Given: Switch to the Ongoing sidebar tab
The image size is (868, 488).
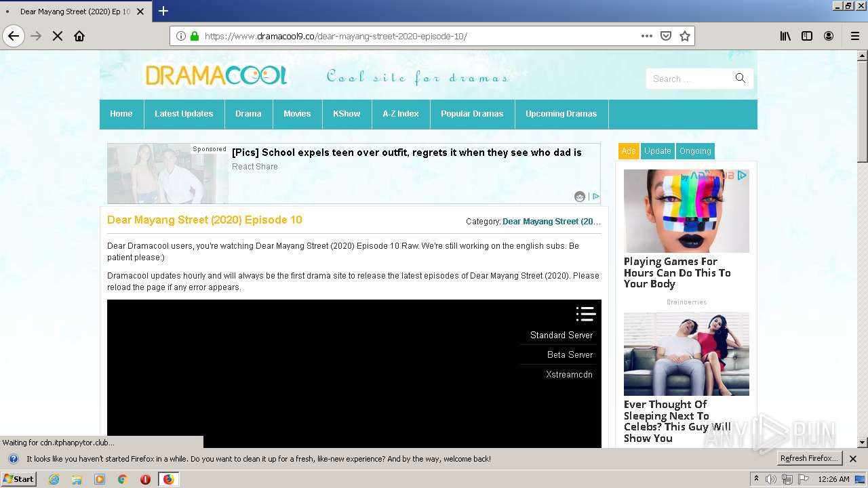Looking at the screenshot, I should click(695, 151).
